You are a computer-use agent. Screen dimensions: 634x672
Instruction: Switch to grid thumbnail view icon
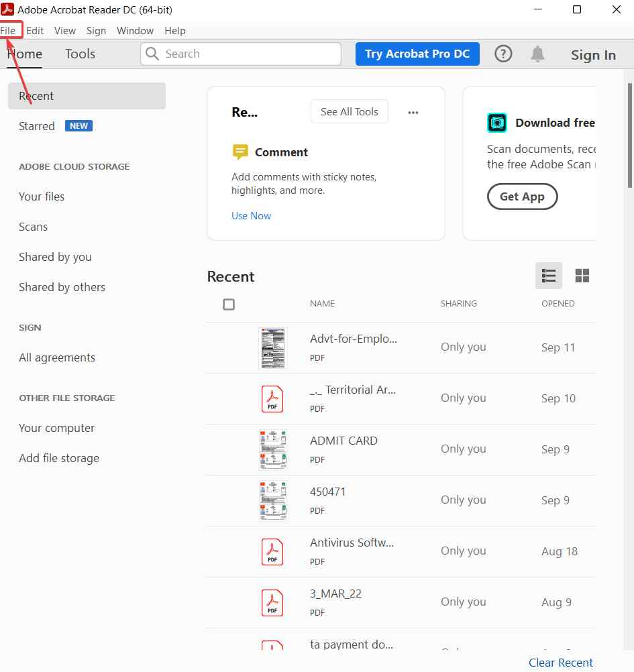pos(582,276)
